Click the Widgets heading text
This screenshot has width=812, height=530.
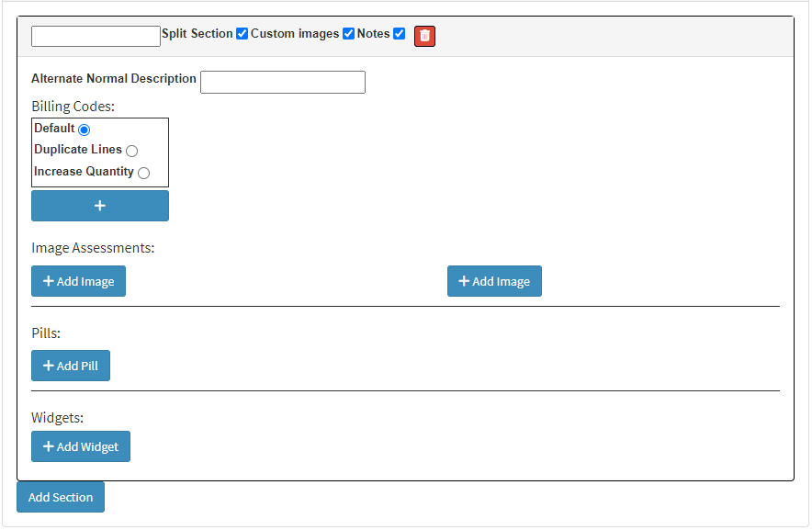click(57, 417)
